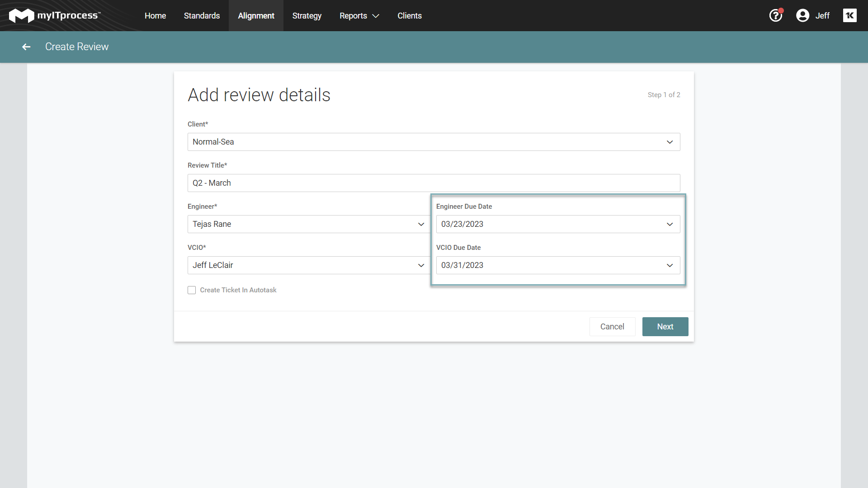Select the Reports menu tab

pos(359,16)
